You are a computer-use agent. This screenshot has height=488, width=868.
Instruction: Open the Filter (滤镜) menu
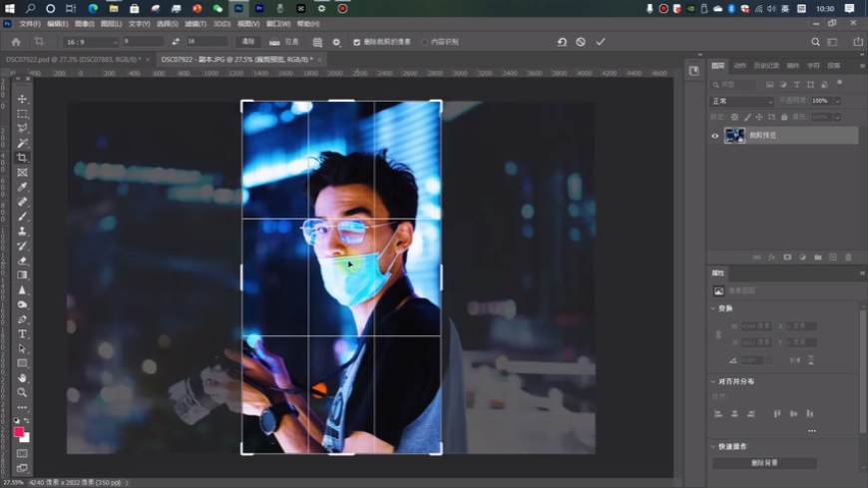point(196,24)
